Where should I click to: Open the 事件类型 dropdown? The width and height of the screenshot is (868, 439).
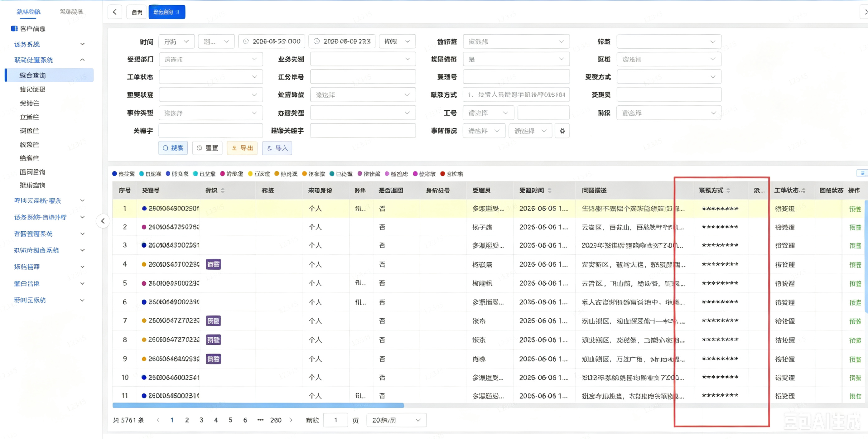click(x=210, y=113)
